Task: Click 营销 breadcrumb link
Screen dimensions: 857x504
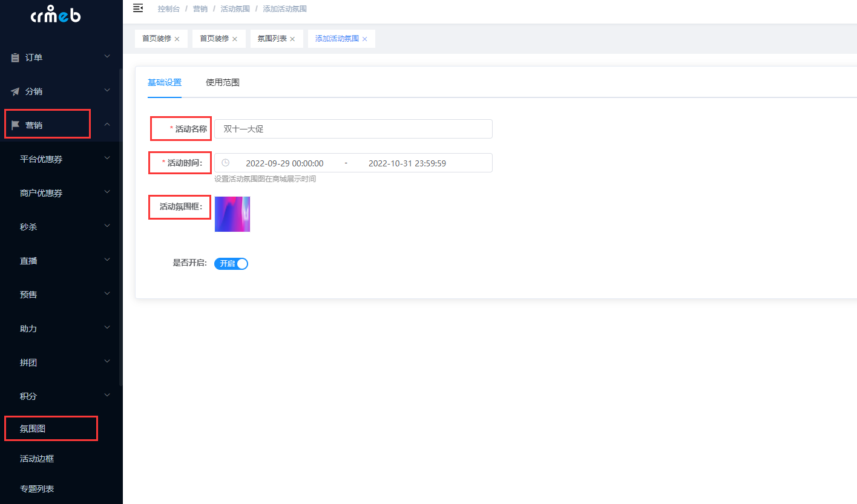Action: [x=200, y=9]
